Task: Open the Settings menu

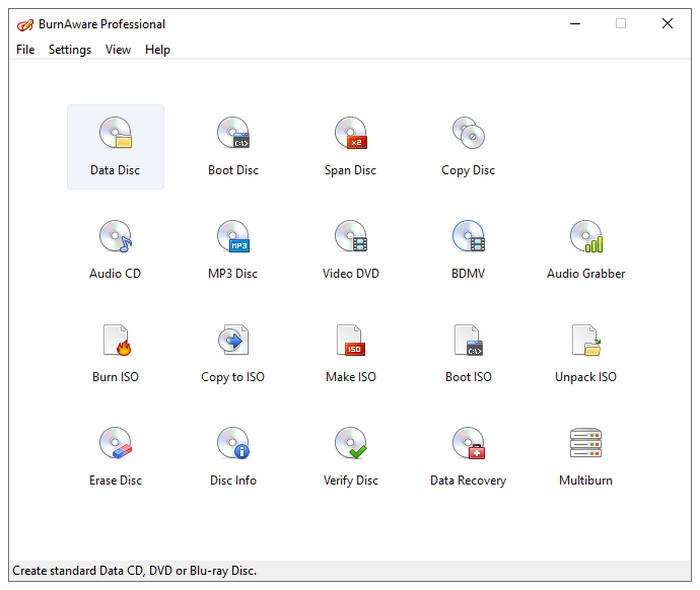Action: tap(70, 49)
